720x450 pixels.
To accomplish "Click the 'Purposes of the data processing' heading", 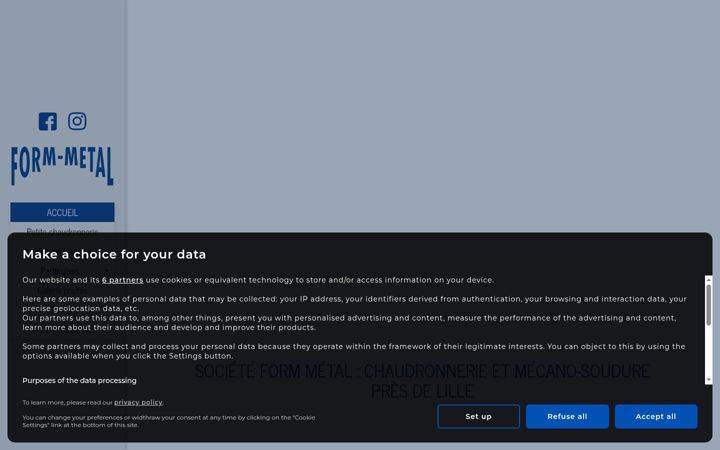I will pyautogui.click(x=79, y=380).
